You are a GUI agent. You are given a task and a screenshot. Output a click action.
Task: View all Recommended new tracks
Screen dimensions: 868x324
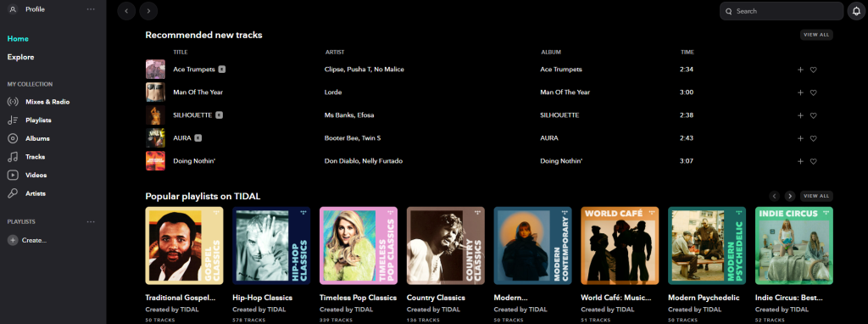816,35
